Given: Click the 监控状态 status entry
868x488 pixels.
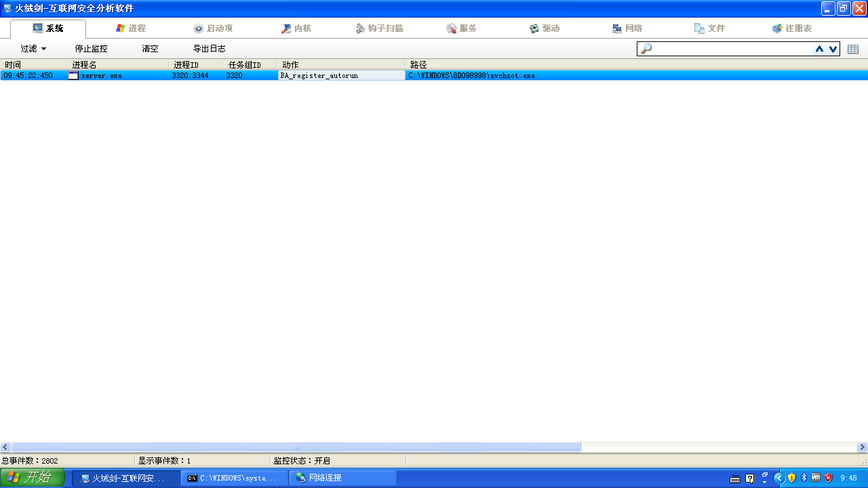Looking at the screenshot, I should pyautogui.click(x=302, y=461).
